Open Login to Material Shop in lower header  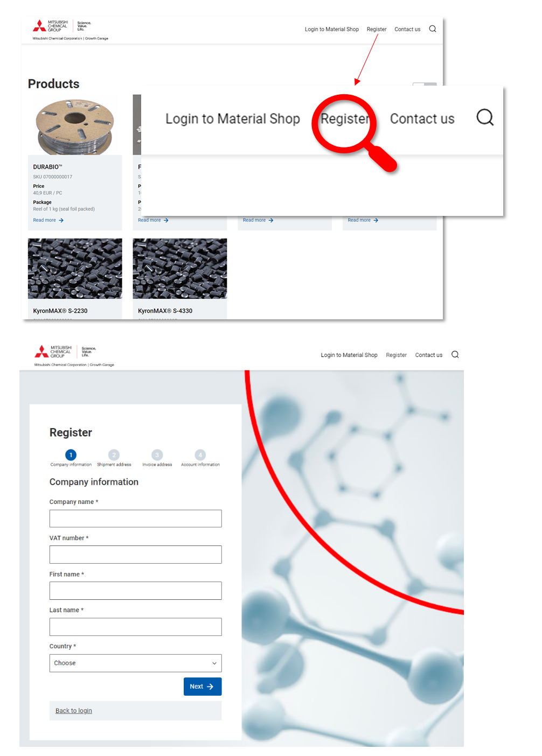click(349, 355)
